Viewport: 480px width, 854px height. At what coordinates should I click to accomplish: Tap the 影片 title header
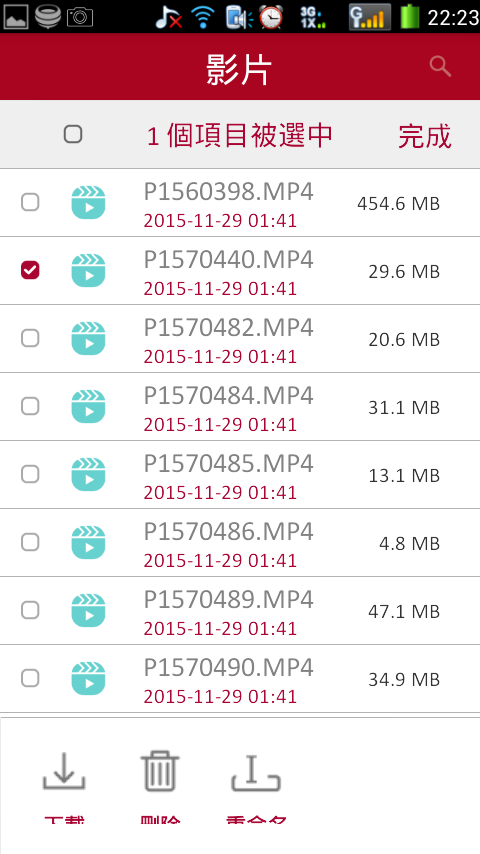coord(239,70)
